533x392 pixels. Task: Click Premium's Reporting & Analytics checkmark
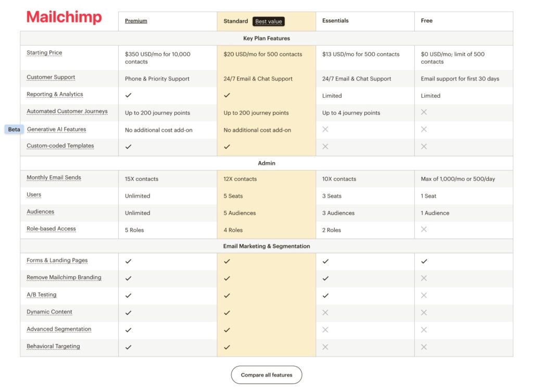coord(129,96)
